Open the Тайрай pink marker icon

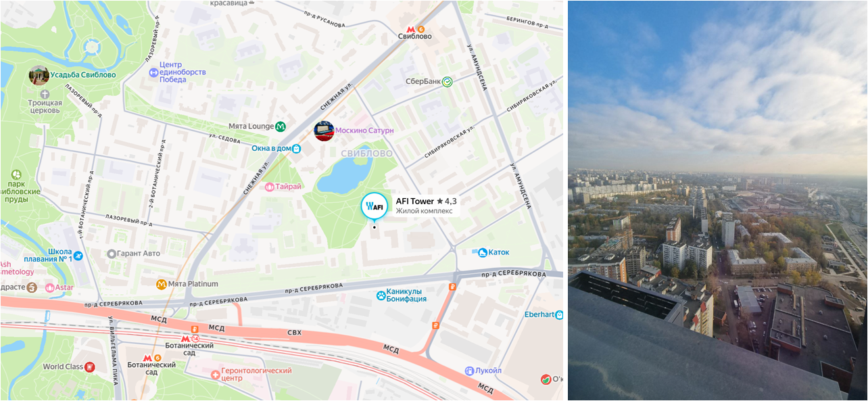[269, 187]
